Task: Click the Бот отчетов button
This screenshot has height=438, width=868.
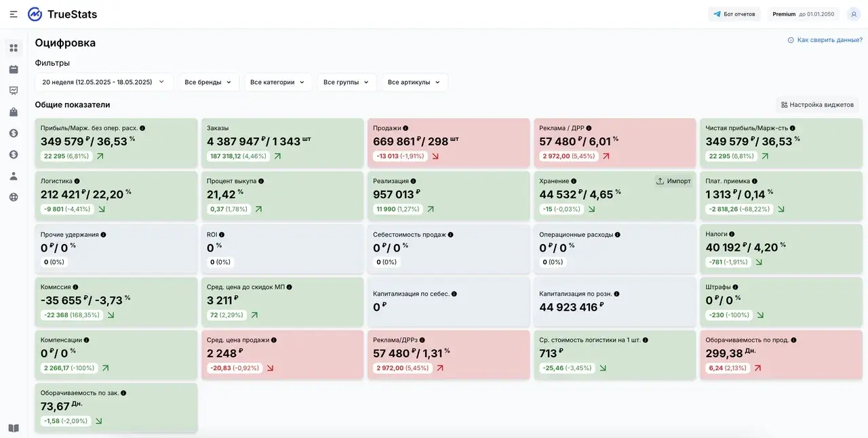Action: click(734, 14)
